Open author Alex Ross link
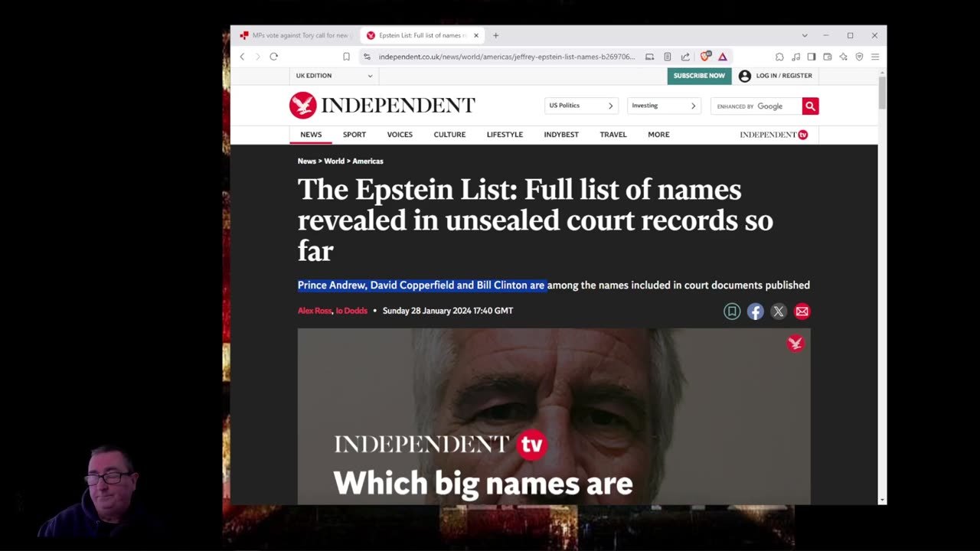Viewport: 980px width, 551px height. tap(315, 311)
